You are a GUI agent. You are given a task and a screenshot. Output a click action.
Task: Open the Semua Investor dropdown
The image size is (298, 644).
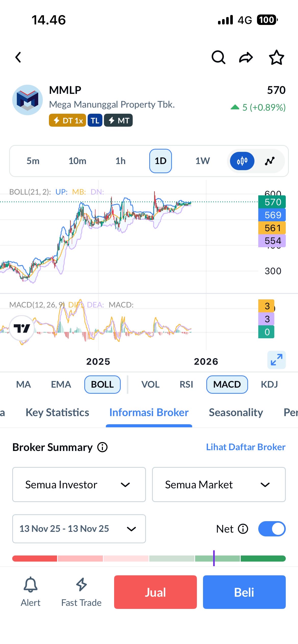(79, 485)
